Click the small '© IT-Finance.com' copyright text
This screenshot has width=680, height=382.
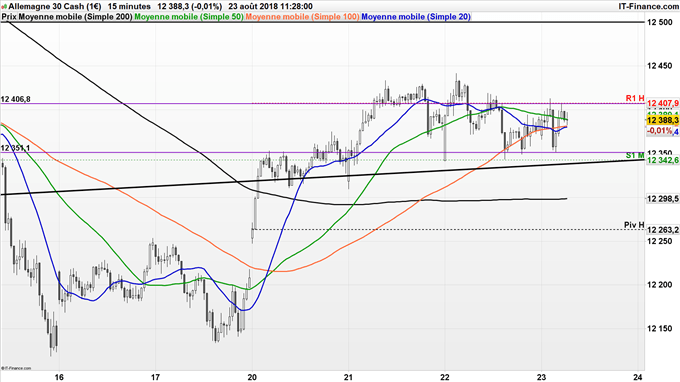(16, 368)
